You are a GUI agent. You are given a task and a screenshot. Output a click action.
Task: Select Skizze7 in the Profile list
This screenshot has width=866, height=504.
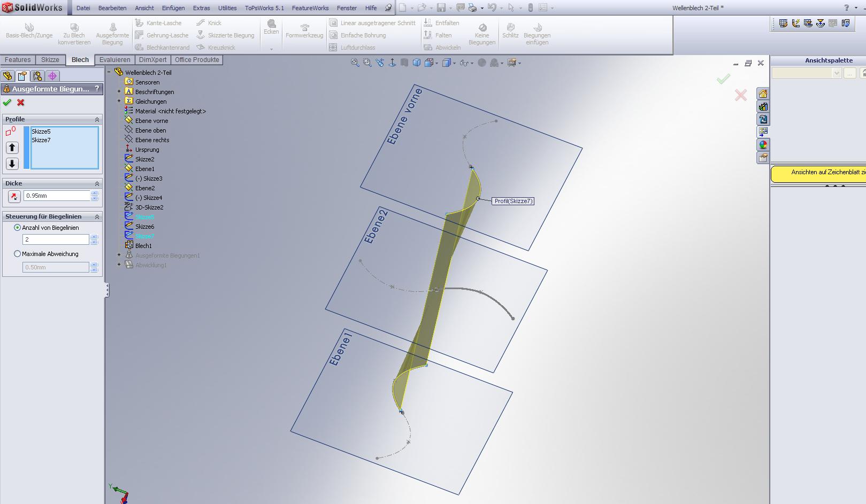point(41,140)
